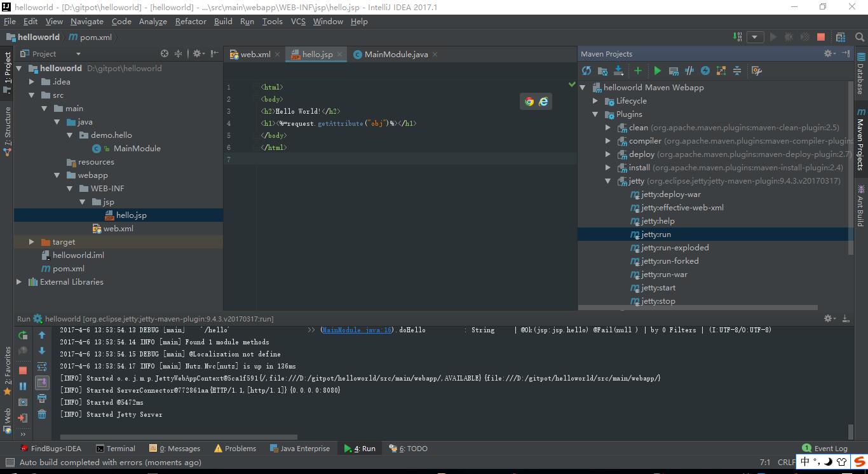Stop the process in Run panel
The height and width of the screenshot is (474, 868).
(23, 370)
